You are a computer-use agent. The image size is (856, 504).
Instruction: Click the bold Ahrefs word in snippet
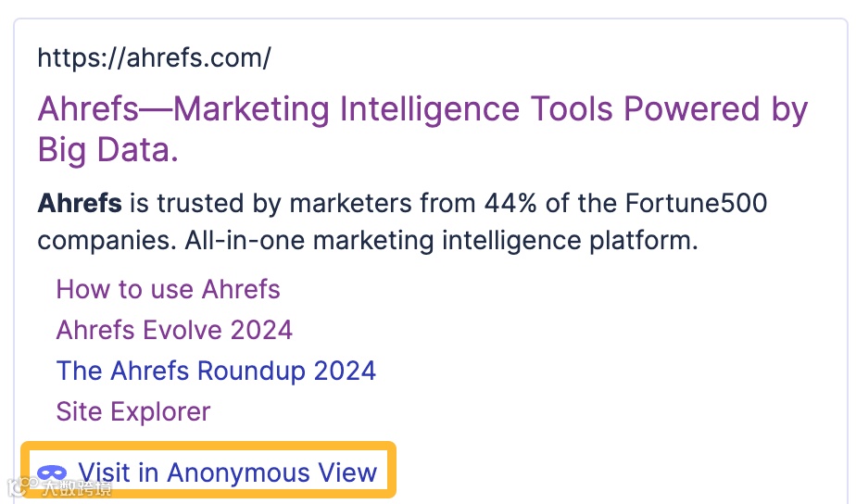coord(80,203)
